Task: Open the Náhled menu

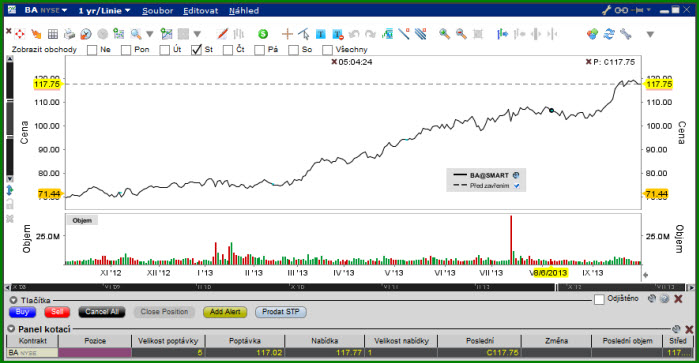Action: pos(244,11)
